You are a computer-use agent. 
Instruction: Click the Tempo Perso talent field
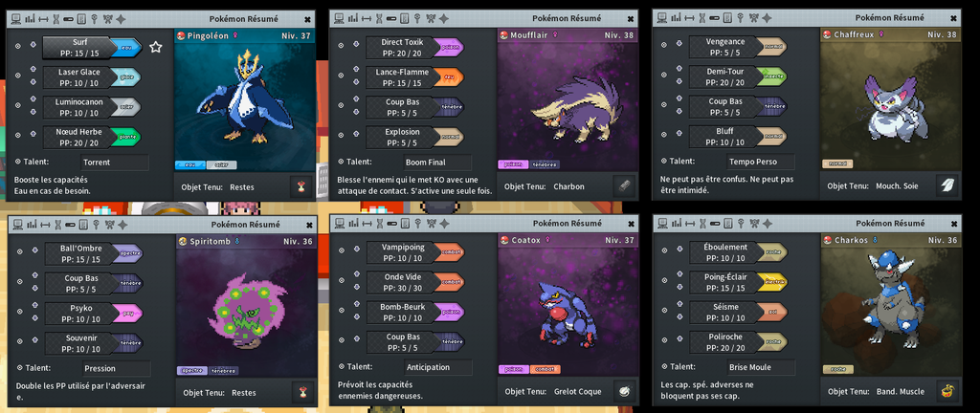pyautogui.click(x=761, y=162)
